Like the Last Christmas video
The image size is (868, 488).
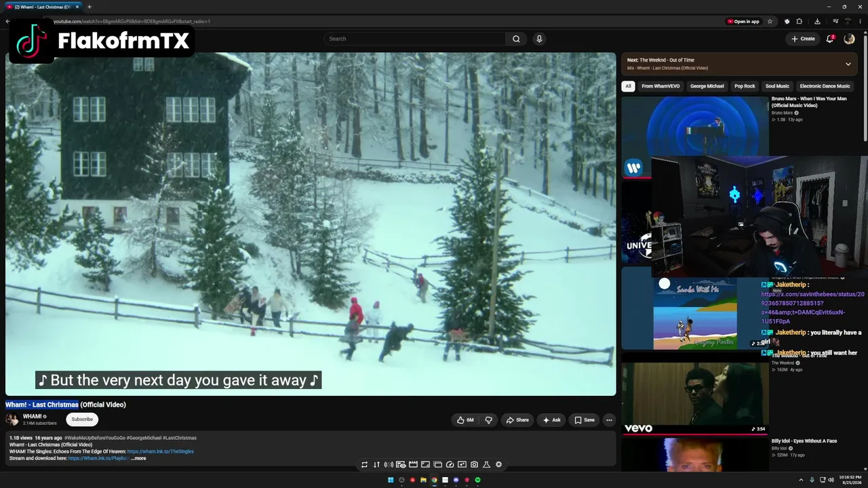pos(465,420)
